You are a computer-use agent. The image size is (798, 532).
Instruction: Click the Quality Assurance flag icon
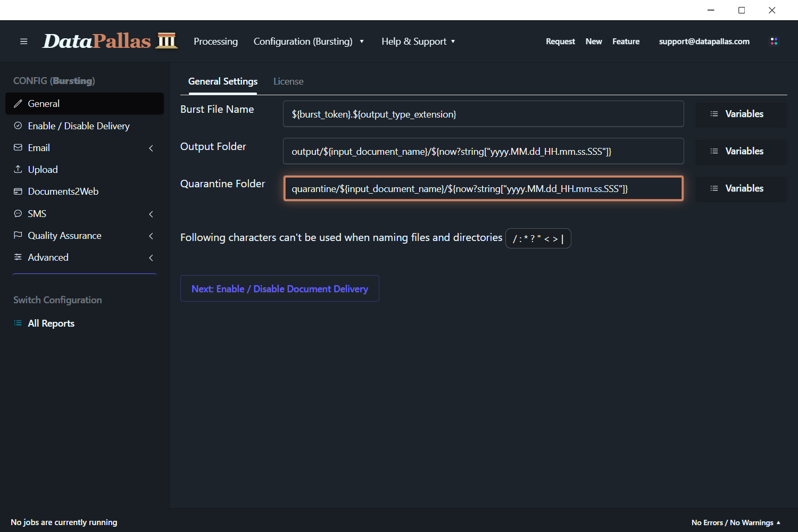[x=18, y=235]
